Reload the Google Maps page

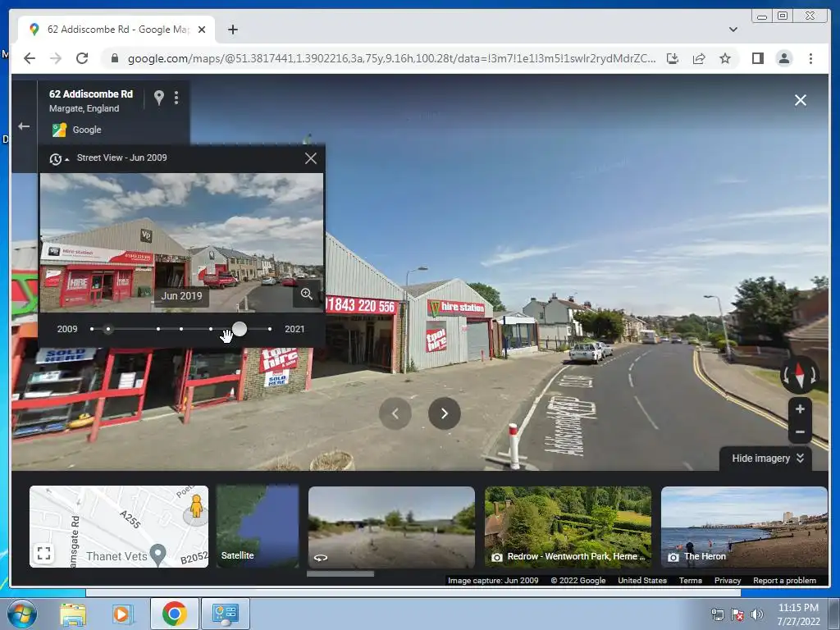[82, 58]
